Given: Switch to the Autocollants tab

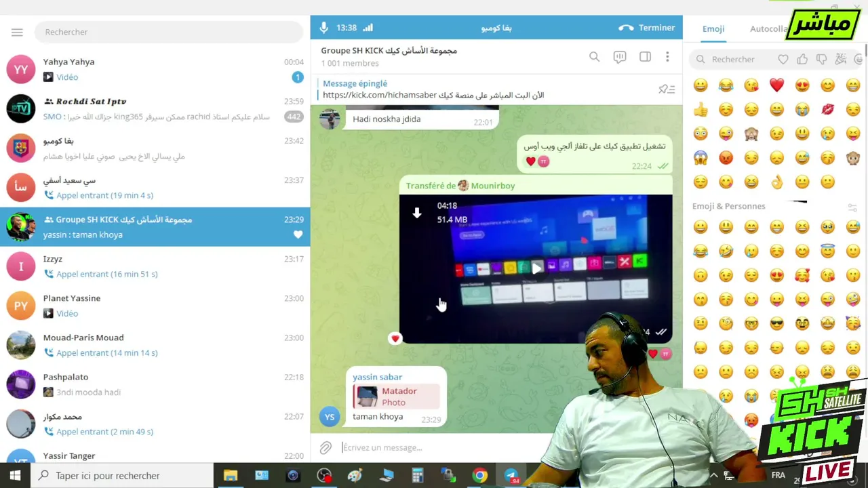Looking at the screenshot, I should [770, 28].
